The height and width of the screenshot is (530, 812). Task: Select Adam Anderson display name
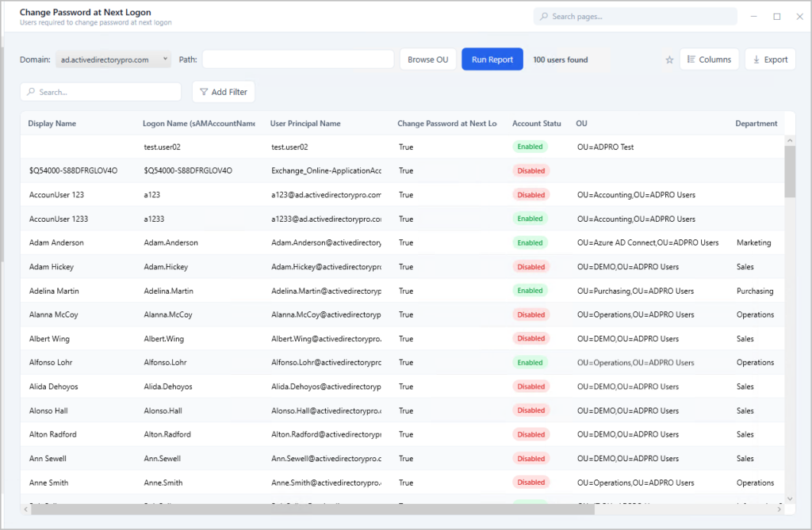[x=56, y=242]
